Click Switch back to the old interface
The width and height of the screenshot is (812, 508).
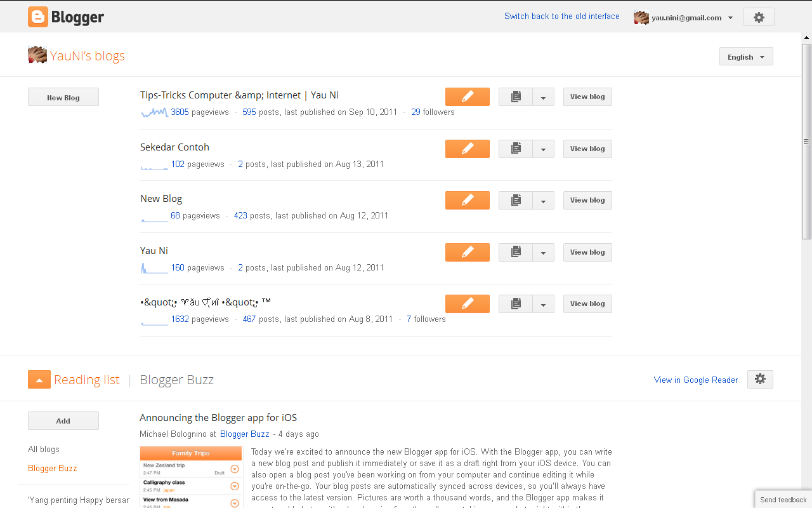click(562, 17)
